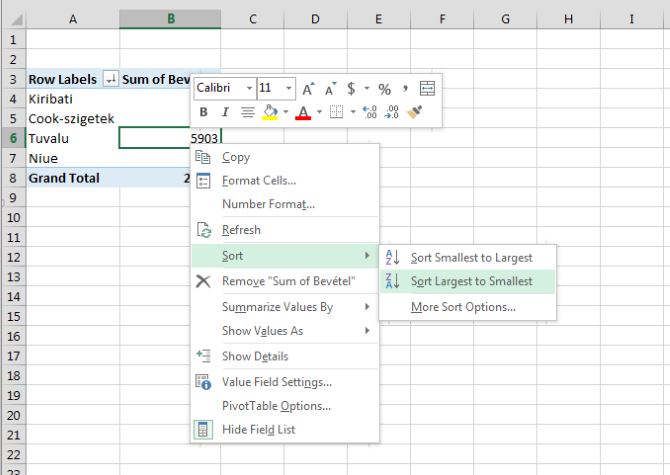Select row 6 header
The image size is (670, 475).
[13, 138]
